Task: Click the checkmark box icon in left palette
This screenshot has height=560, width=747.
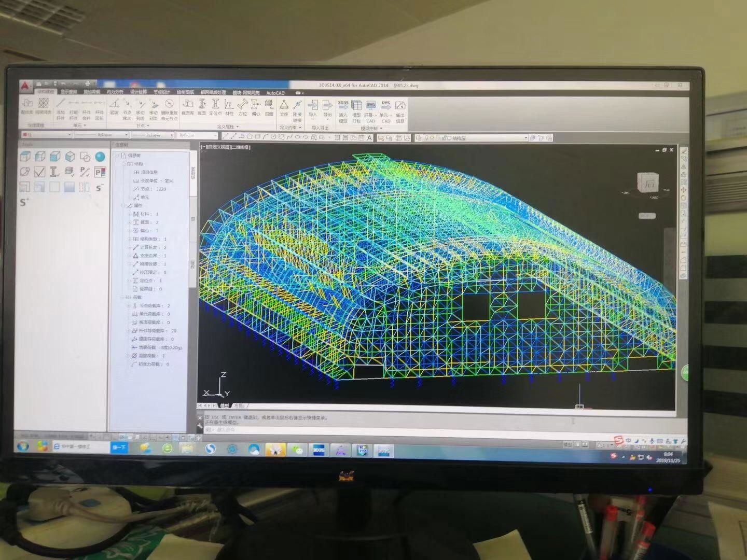Action: pos(39,172)
